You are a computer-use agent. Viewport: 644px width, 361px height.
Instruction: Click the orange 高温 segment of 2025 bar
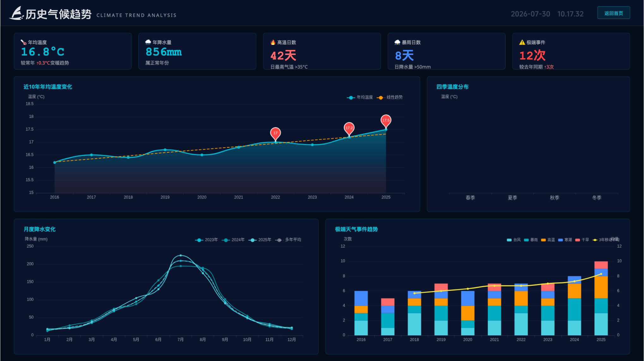point(601,287)
